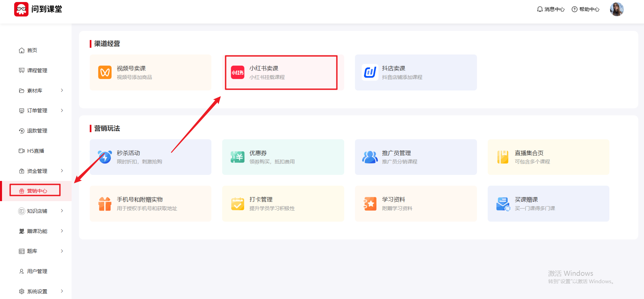
Task: Open the 视频号卖课 card title
Action: (x=131, y=68)
